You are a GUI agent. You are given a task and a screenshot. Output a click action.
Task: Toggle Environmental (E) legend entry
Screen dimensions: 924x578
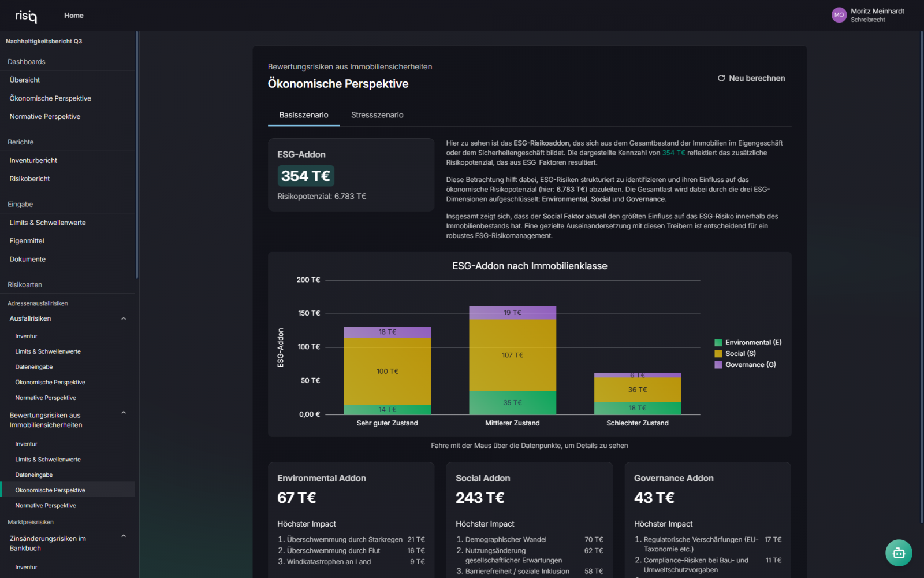pyautogui.click(x=748, y=343)
